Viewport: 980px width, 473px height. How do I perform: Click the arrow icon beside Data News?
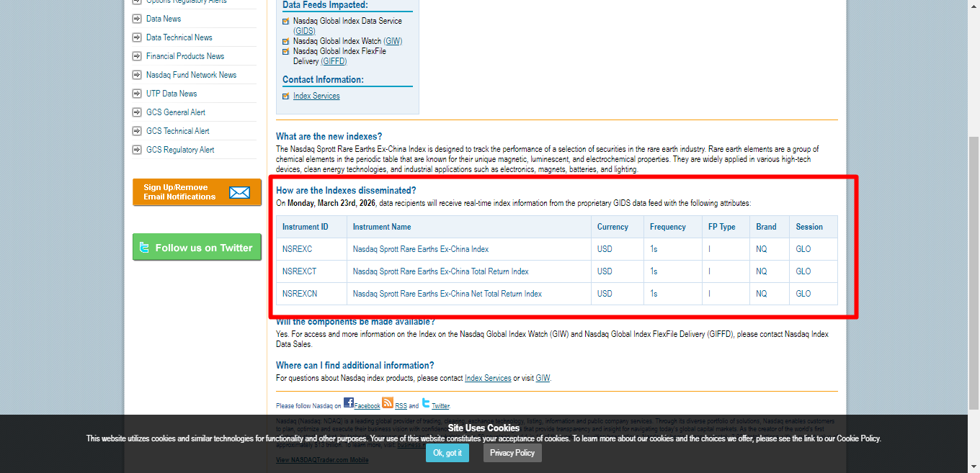[x=137, y=19]
